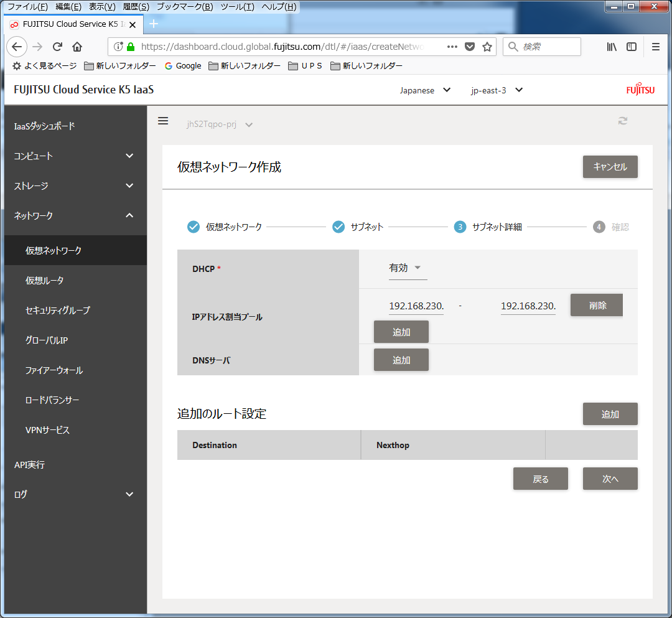Select ファイアーウォール in sidebar

click(x=75, y=370)
